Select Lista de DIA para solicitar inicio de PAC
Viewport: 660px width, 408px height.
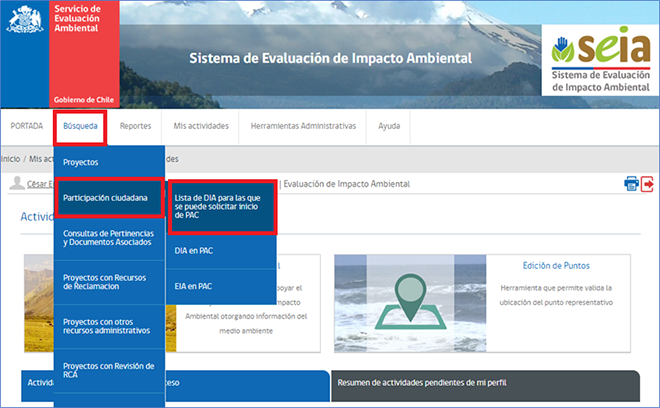click(219, 203)
